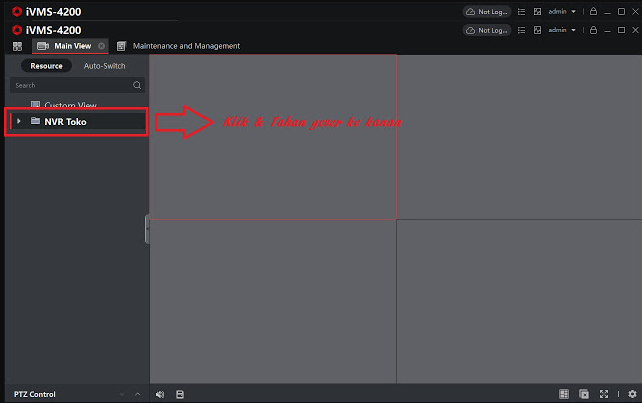The width and height of the screenshot is (642, 403).
Task: Click the front window lock icon
Action: point(593,30)
